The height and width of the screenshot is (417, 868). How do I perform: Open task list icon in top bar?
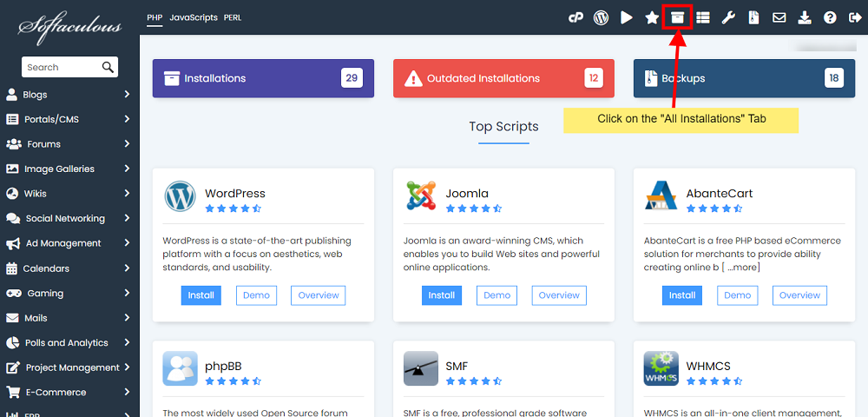[703, 17]
